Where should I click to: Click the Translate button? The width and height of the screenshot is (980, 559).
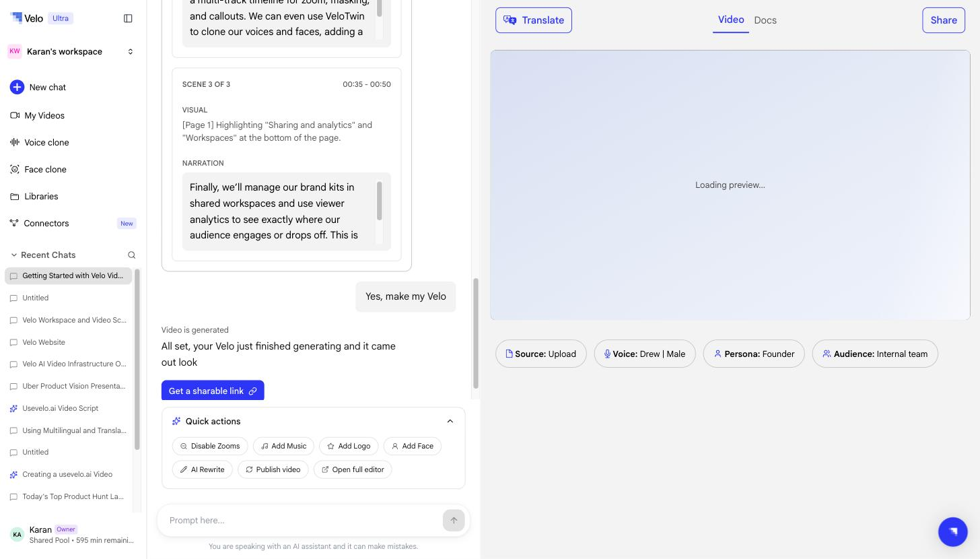point(534,20)
